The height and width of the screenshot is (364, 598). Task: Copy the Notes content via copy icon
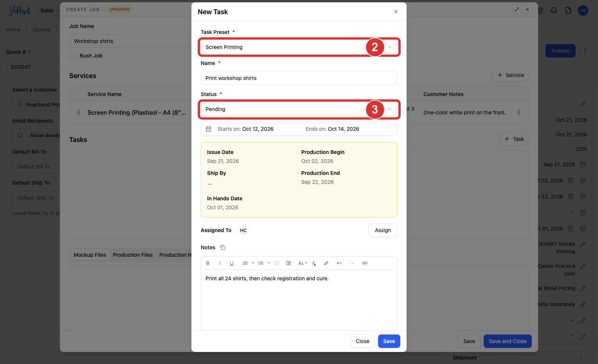(x=223, y=247)
